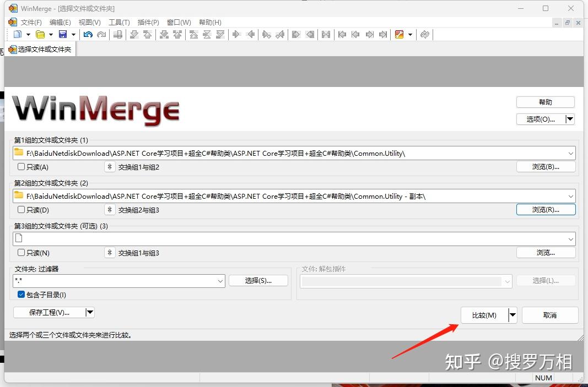Open a file using the Open toolbar icon
The width and height of the screenshot is (588, 387).
[x=41, y=34]
